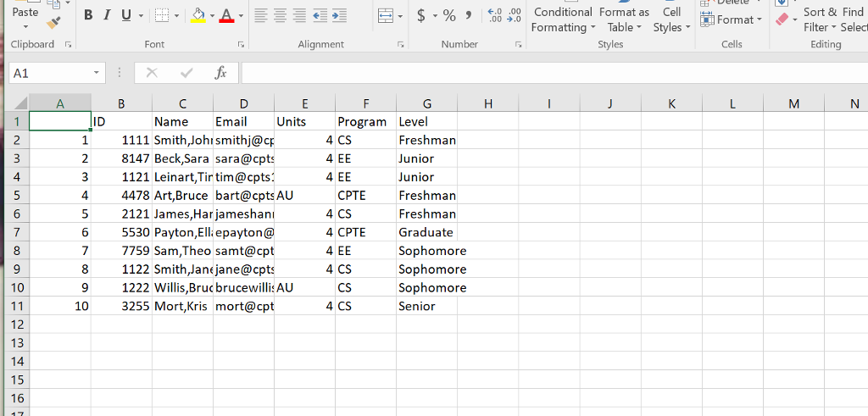The image size is (868, 416).
Task: Align text left
Action: 261,15
